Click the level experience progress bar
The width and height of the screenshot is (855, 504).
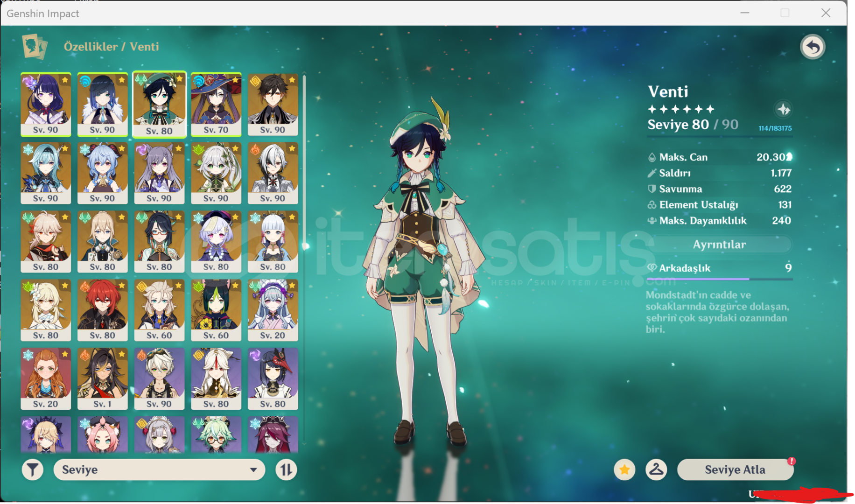pyautogui.click(x=719, y=137)
